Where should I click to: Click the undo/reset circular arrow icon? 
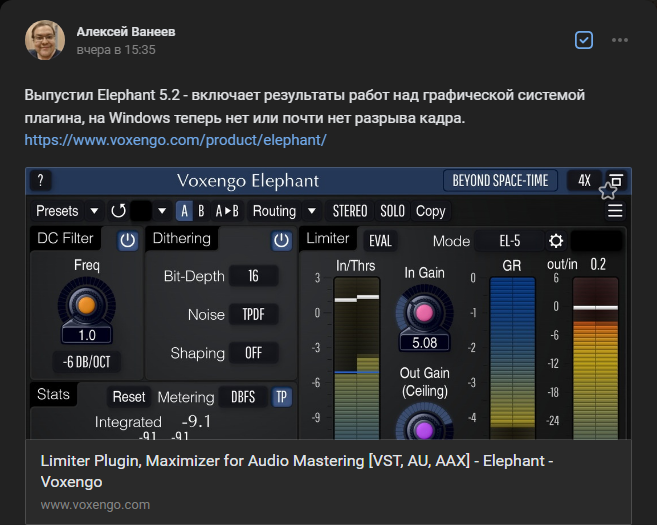tap(118, 211)
